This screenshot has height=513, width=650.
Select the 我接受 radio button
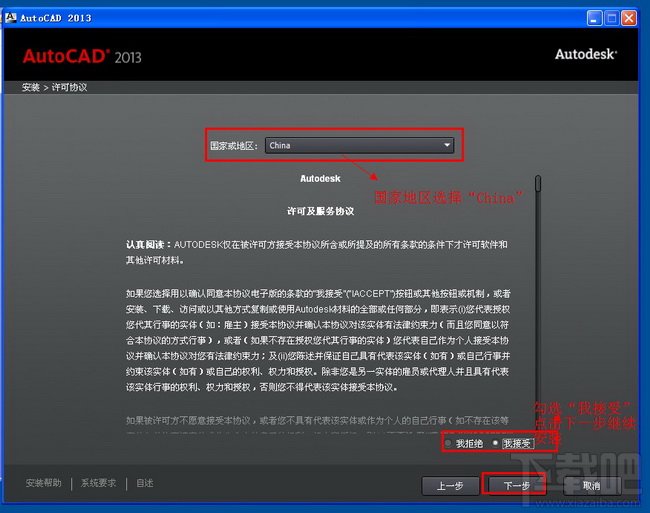click(x=495, y=443)
